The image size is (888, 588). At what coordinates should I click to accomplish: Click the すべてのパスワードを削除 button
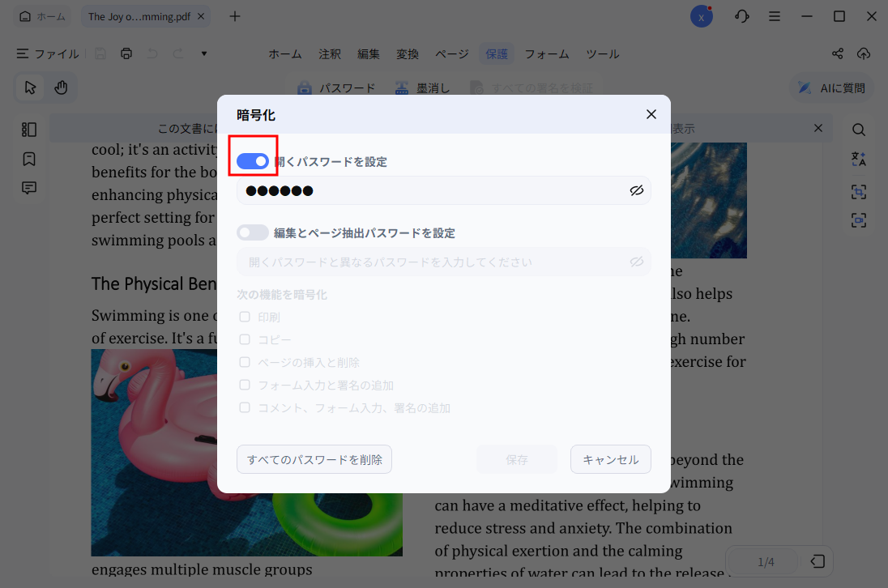(x=314, y=459)
